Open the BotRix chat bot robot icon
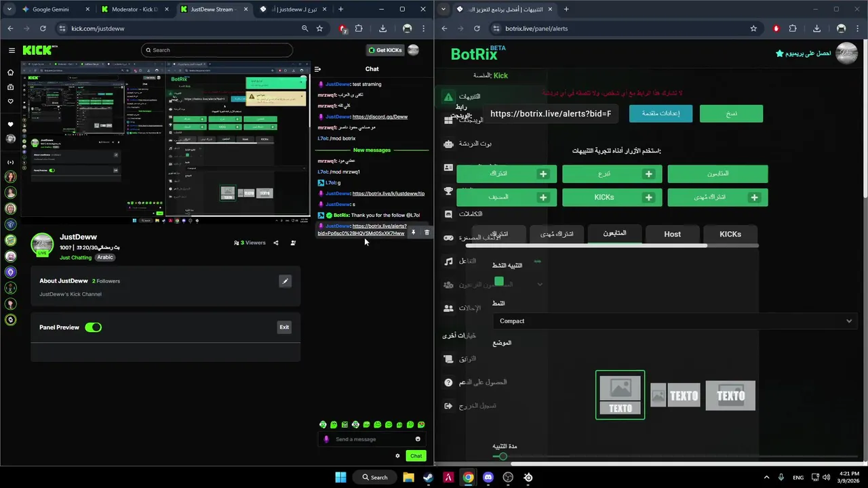Viewport: 868px width, 488px height. tap(448, 144)
